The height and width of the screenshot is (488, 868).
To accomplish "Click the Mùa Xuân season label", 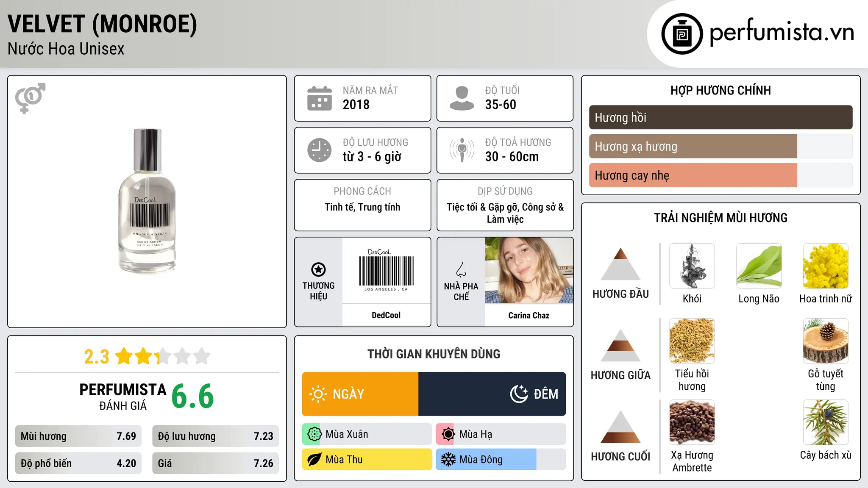I will click(x=347, y=434).
